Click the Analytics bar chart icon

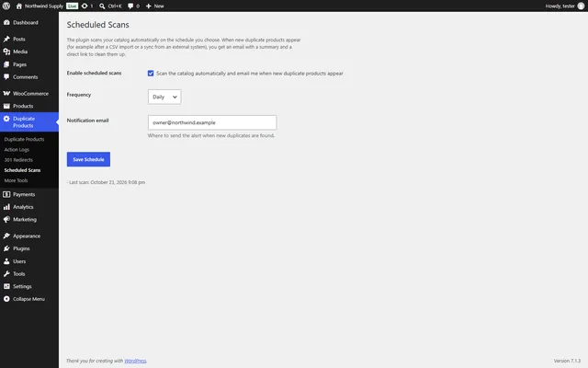pos(6,207)
